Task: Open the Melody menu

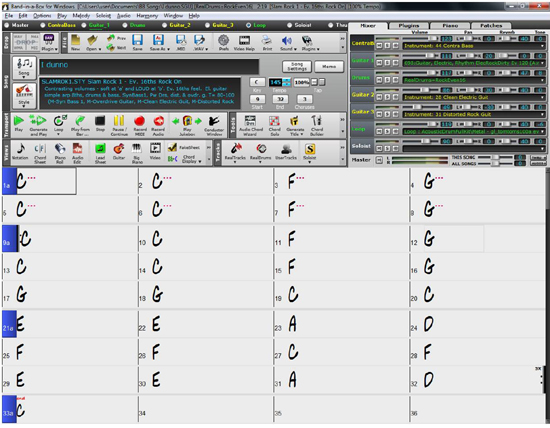Action: tap(81, 16)
